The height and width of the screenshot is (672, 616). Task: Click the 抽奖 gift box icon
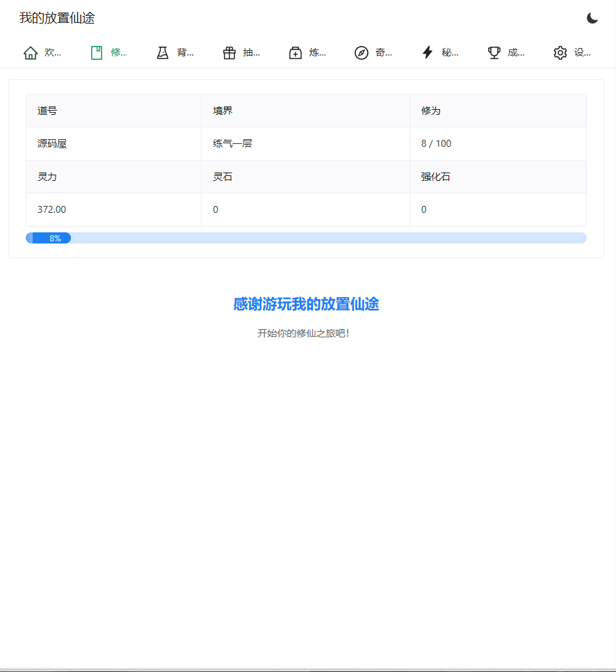229,52
